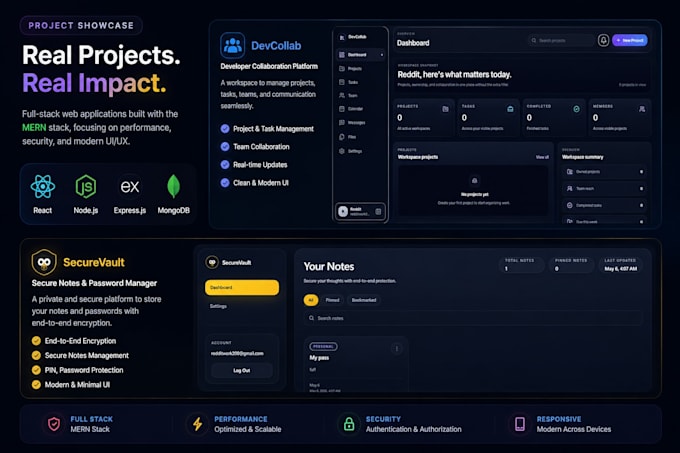
Task: Click checkmark beside PIN, Password Protection
Action: [36, 370]
